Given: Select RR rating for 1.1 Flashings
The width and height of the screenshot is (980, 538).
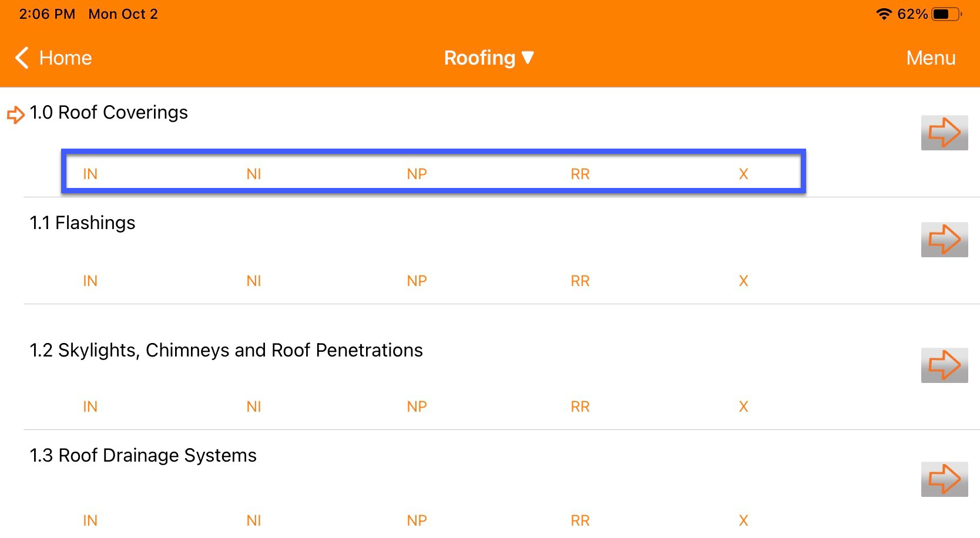Looking at the screenshot, I should (579, 281).
